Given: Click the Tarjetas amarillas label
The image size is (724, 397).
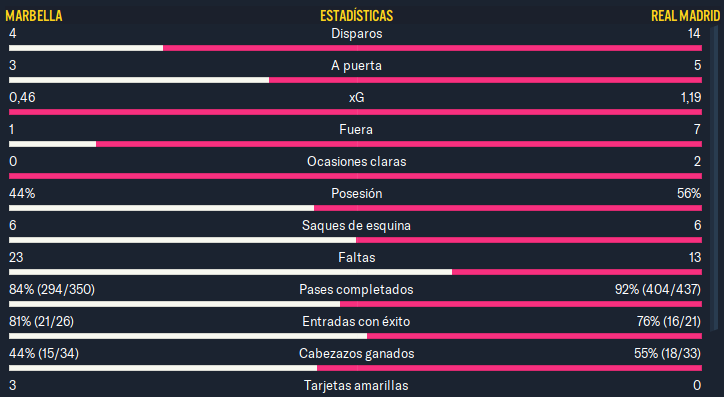Looking at the screenshot, I should (356, 385).
